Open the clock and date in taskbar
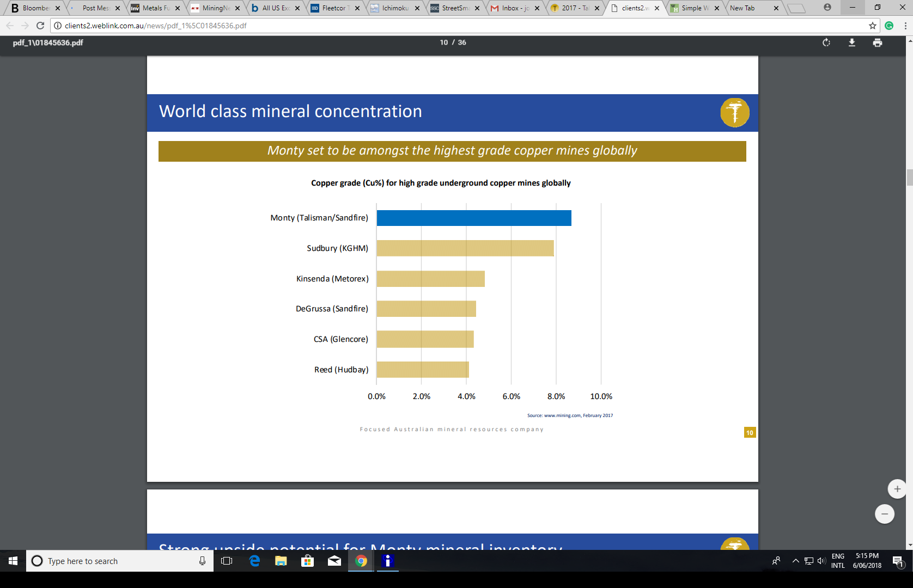 pyautogui.click(x=867, y=561)
